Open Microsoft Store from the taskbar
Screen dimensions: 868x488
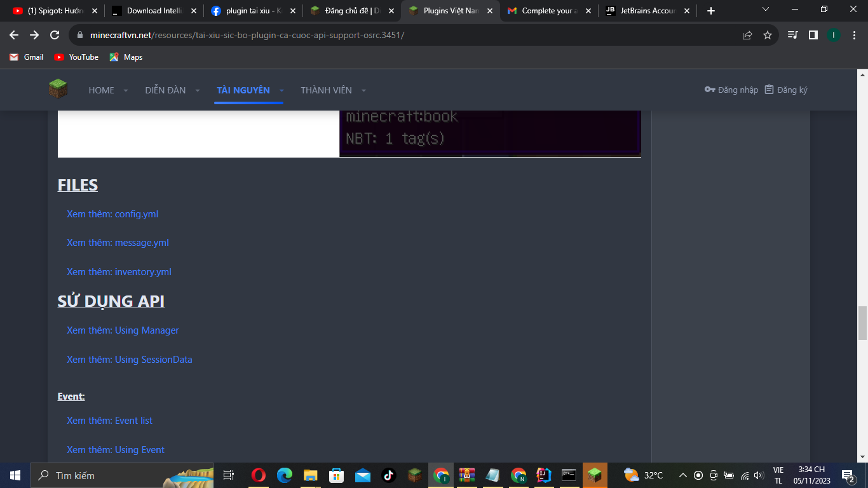point(336,475)
